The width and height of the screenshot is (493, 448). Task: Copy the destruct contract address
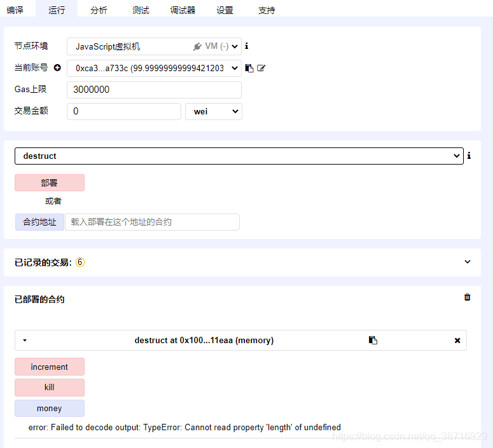(373, 340)
